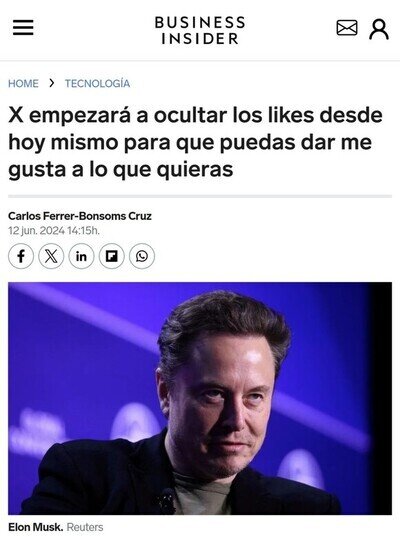Share the article via WhatsApp
The width and height of the screenshot is (400, 537).
[142, 256]
